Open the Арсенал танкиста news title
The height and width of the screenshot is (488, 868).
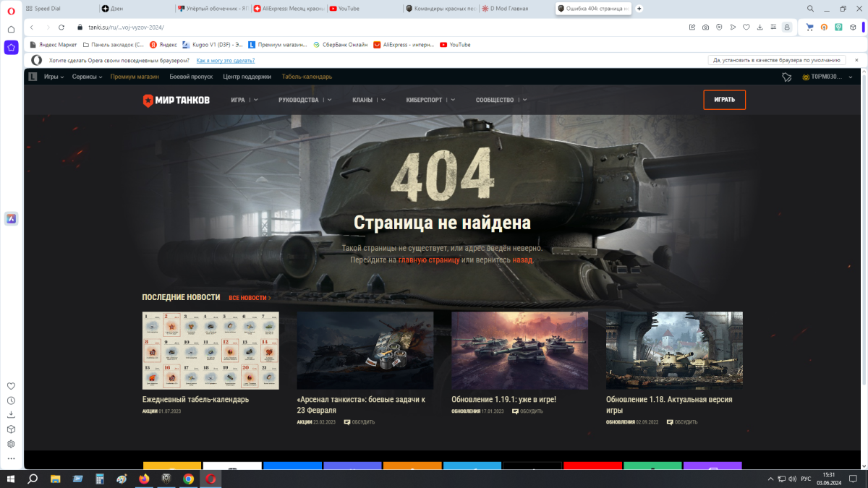pos(361,404)
